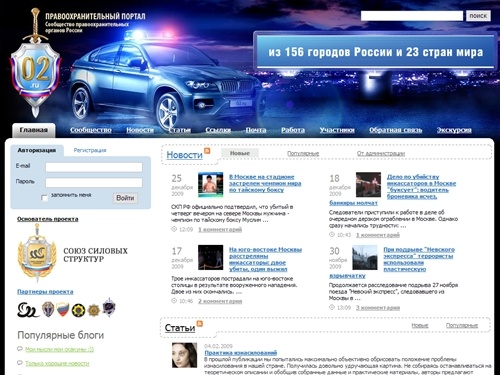Click the gold star partner emblem
This screenshot has height=375, width=500.
pos(94,310)
